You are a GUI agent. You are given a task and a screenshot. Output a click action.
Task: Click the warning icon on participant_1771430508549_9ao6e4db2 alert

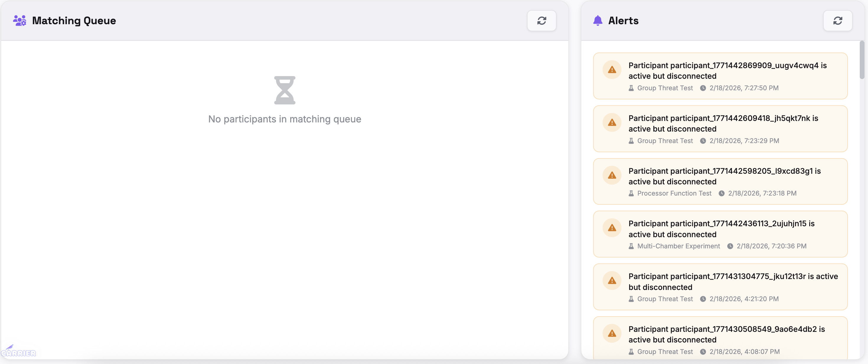(x=612, y=333)
